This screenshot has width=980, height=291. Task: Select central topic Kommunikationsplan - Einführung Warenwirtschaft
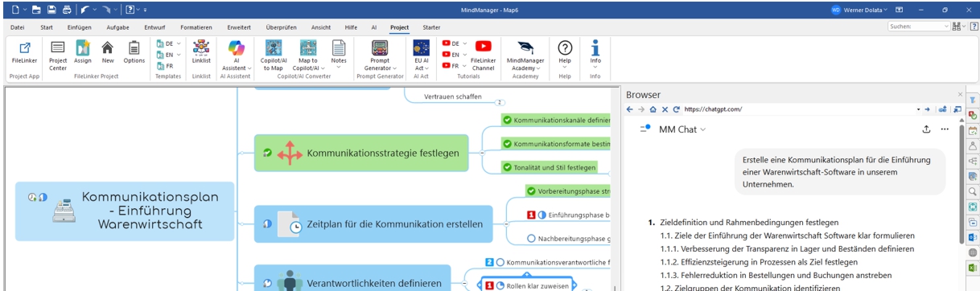125,211
